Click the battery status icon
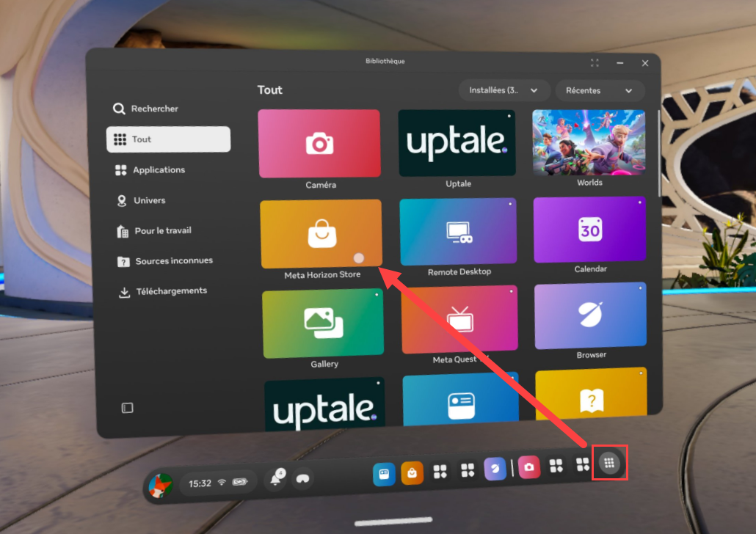The height and width of the screenshot is (534, 756). [x=240, y=481]
